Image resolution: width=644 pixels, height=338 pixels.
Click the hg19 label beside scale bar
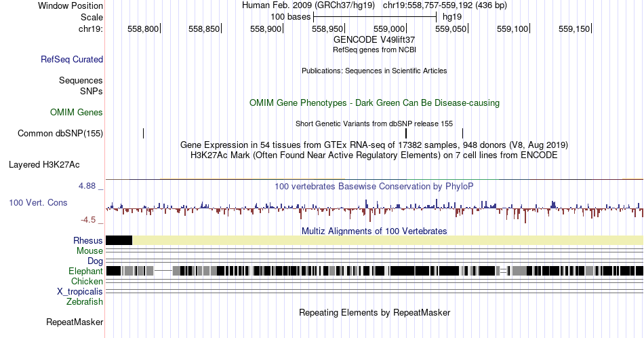[x=451, y=17]
